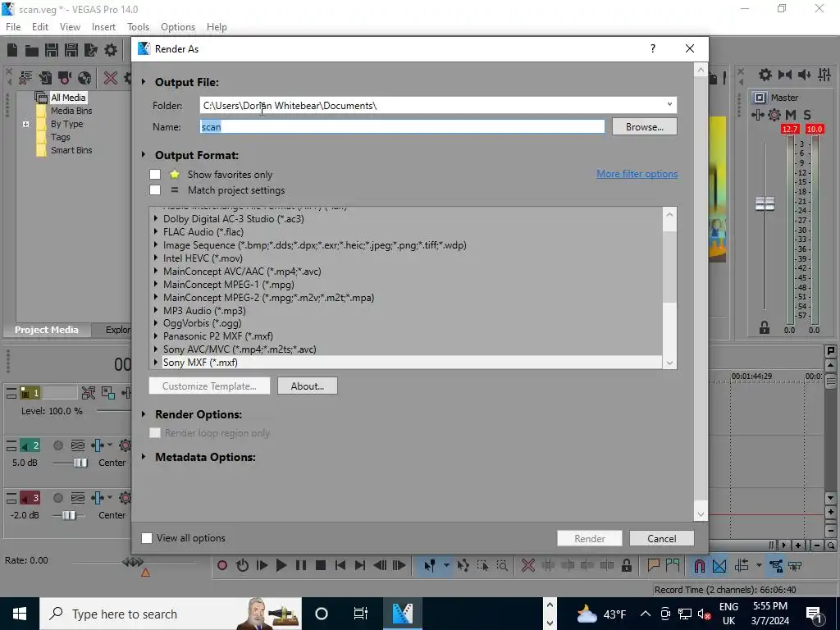
Task: Go to Start of project button
Action: tap(340, 565)
